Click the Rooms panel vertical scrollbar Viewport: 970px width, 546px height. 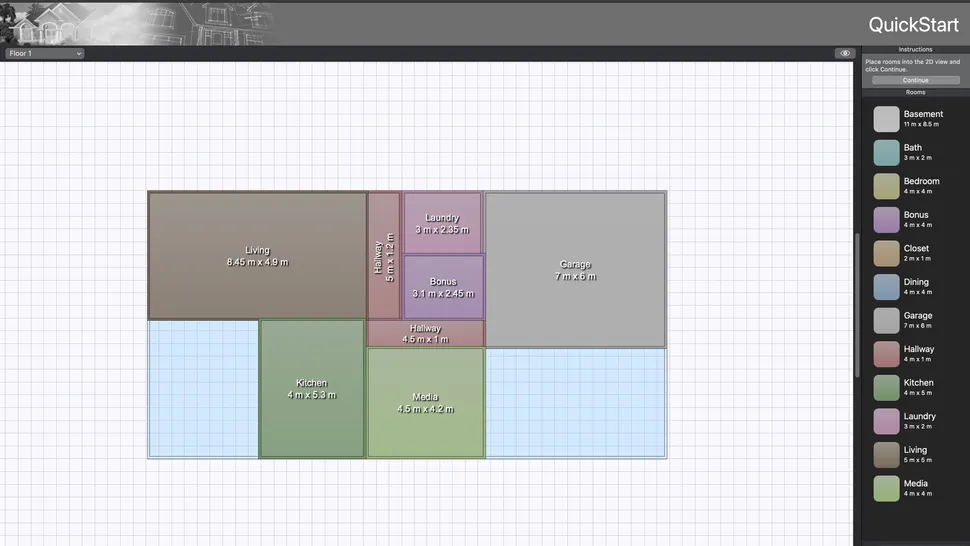(x=857, y=300)
